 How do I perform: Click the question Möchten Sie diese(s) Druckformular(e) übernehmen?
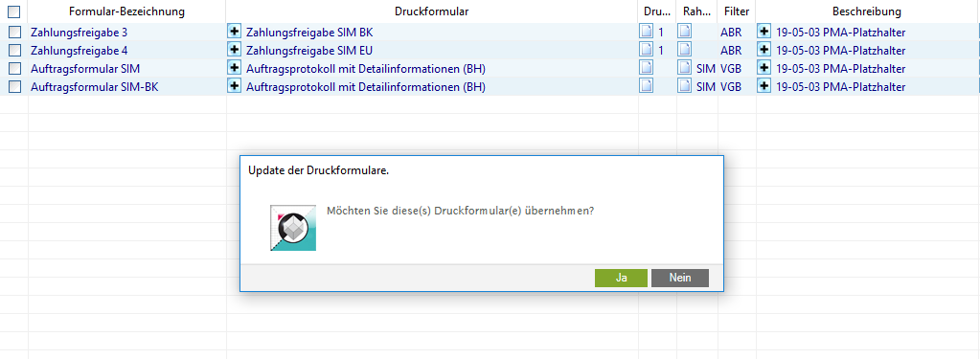click(460, 211)
